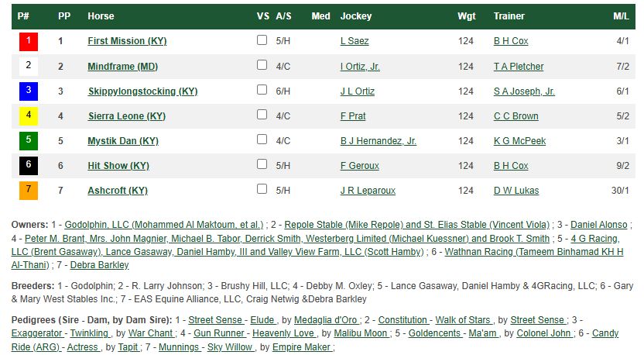The image size is (644, 355).
Task: Click the Horse column header
Action: pos(101,16)
